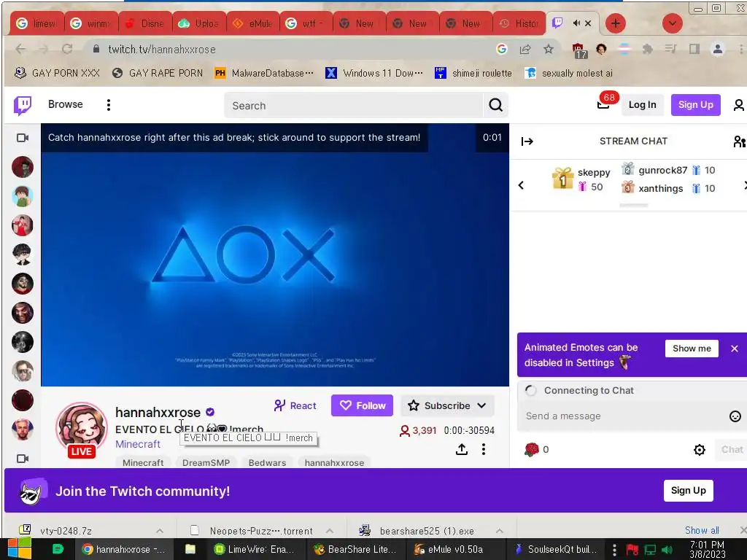Open the Windows 11 Dow bookmark
747x560 pixels.
tap(374, 73)
